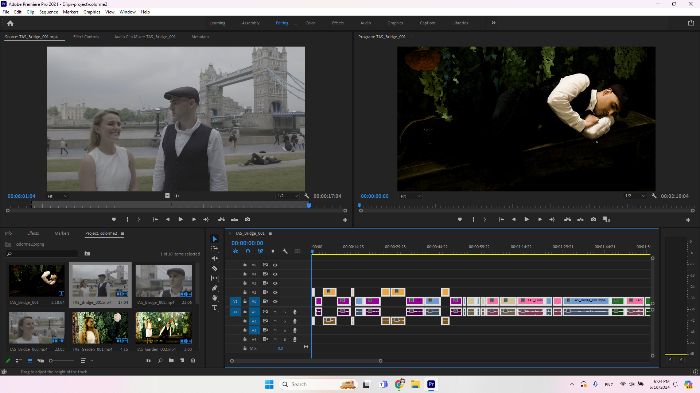
Task: Click Windows Start button
Action: pyautogui.click(x=269, y=384)
